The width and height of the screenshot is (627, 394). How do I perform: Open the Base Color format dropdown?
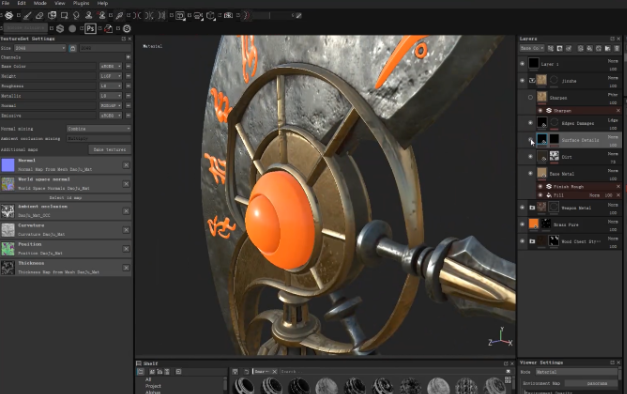point(111,66)
